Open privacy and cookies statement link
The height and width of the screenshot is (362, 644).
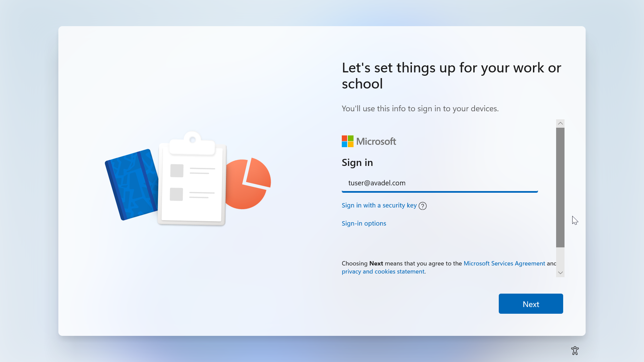coord(383,271)
